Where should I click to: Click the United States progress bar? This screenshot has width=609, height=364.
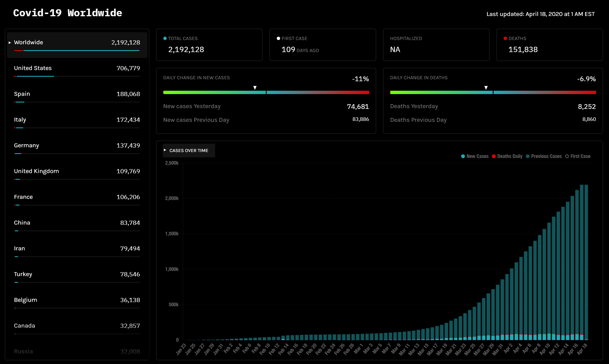(x=77, y=76)
